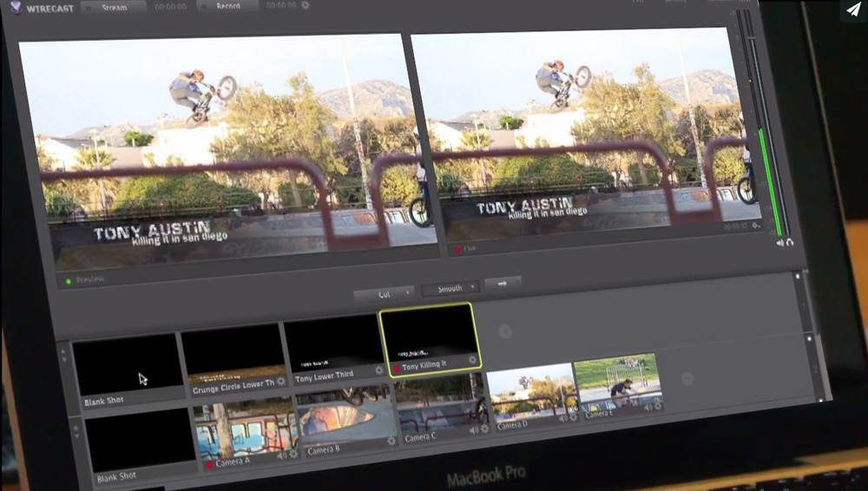Open gear settings on Tony Killing It

pos(472,360)
